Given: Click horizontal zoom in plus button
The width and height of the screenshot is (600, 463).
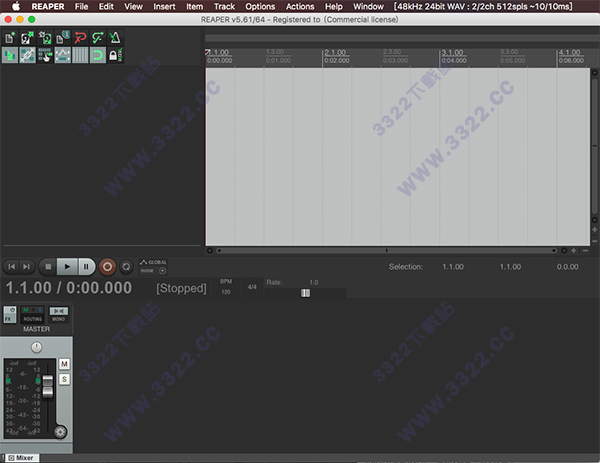Looking at the screenshot, I should (x=574, y=251).
